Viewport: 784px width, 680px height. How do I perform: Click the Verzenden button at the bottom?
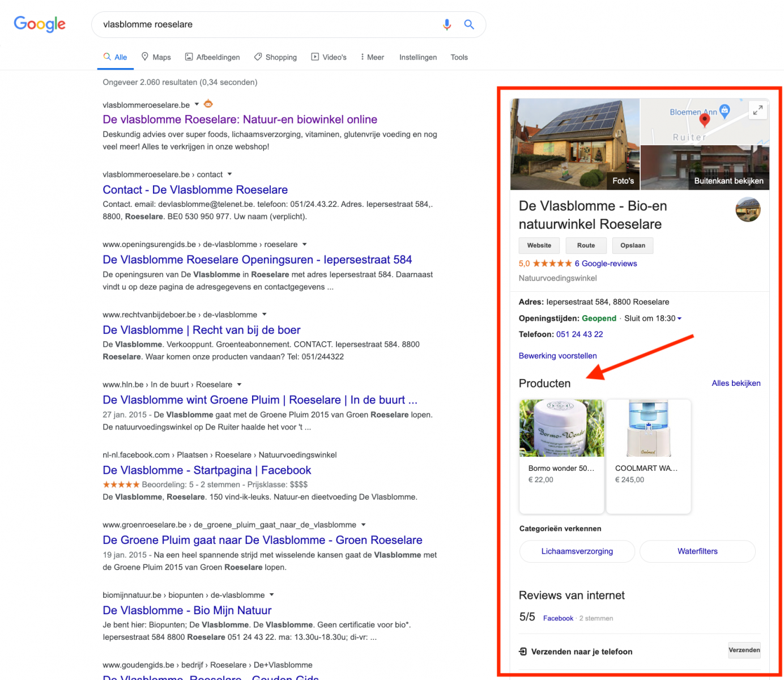[744, 651]
